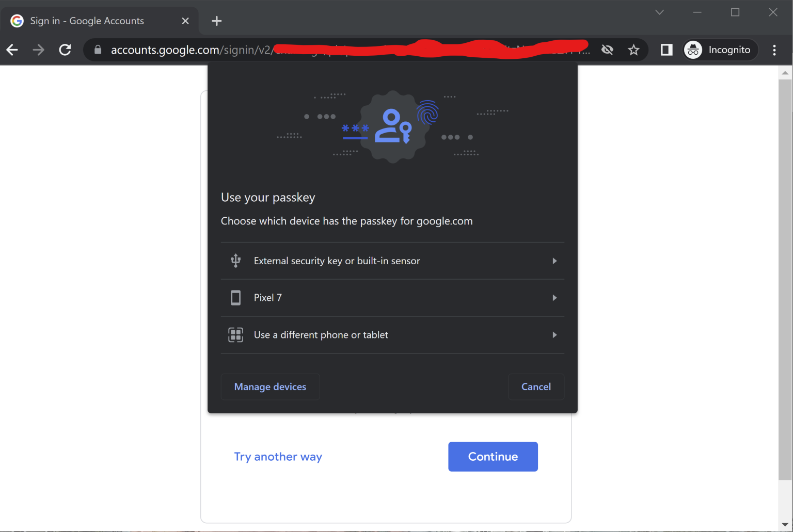Bookmark the page via star icon
This screenshot has height=532, width=793.
coord(633,50)
